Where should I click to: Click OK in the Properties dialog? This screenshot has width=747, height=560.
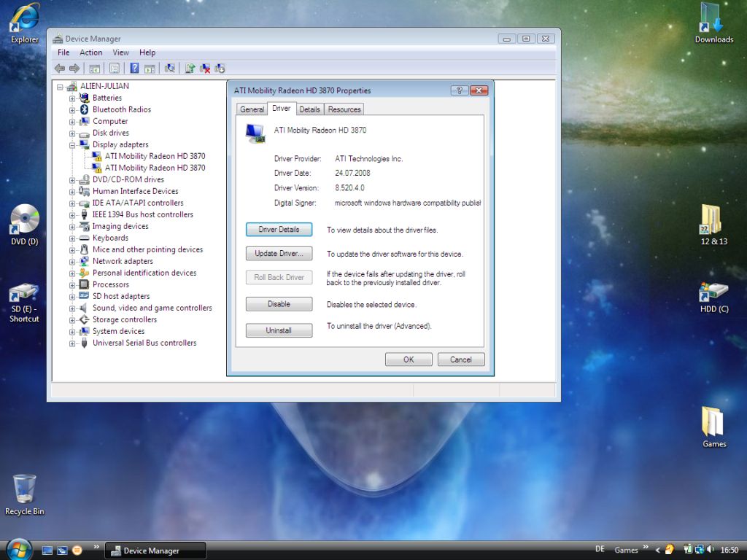click(409, 359)
